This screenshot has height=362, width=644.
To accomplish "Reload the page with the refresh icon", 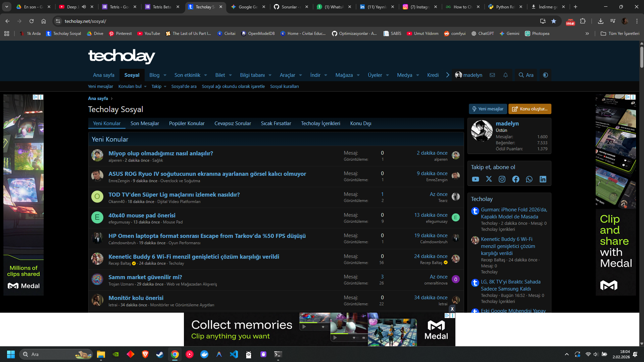I will (x=32, y=21).
